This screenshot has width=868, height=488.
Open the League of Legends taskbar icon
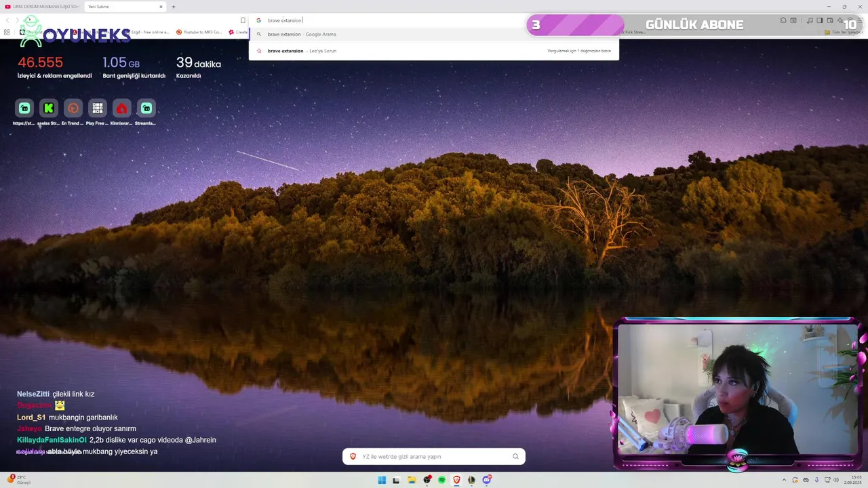click(x=471, y=480)
